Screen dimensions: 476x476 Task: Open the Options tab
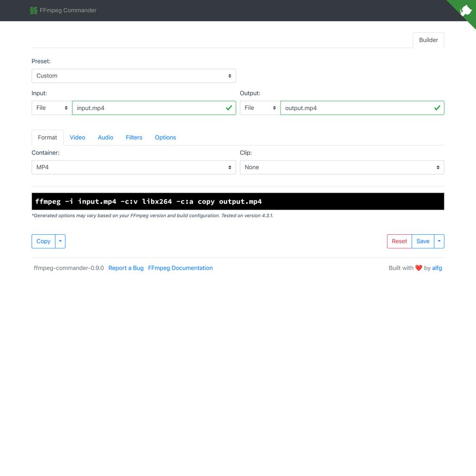(166, 138)
